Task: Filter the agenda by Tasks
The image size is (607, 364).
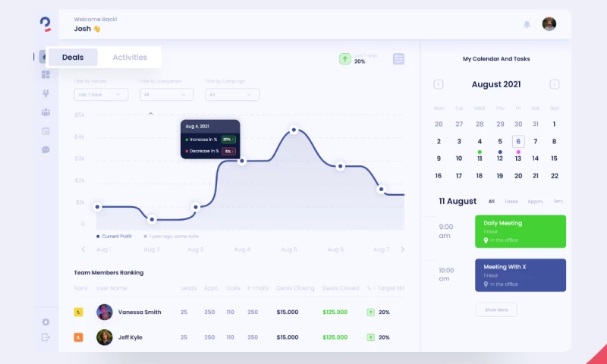Action: [x=511, y=202]
